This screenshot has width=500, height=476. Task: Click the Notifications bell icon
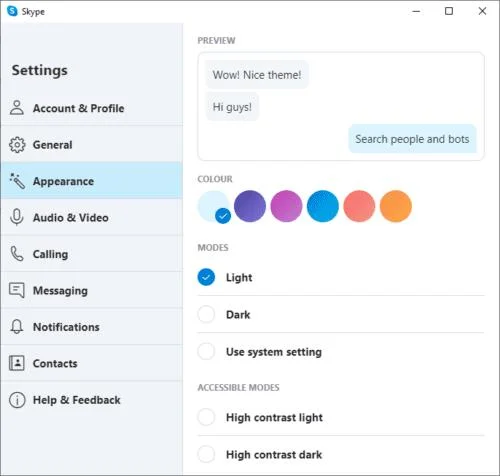pyautogui.click(x=17, y=327)
